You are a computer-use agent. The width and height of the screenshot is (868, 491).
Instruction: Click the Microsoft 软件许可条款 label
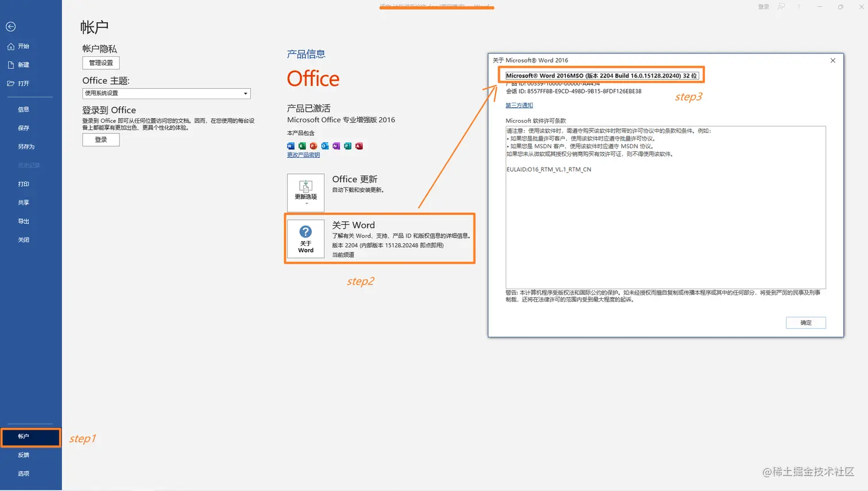coord(536,121)
